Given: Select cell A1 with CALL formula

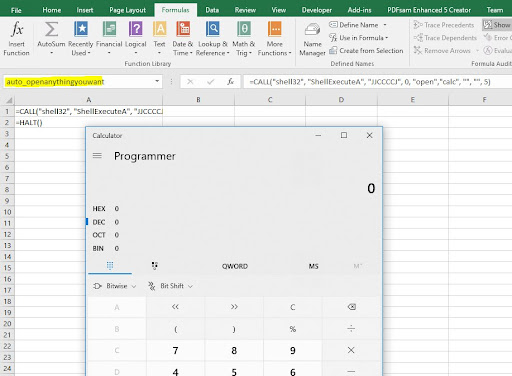Looking at the screenshot, I should (89, 111).
